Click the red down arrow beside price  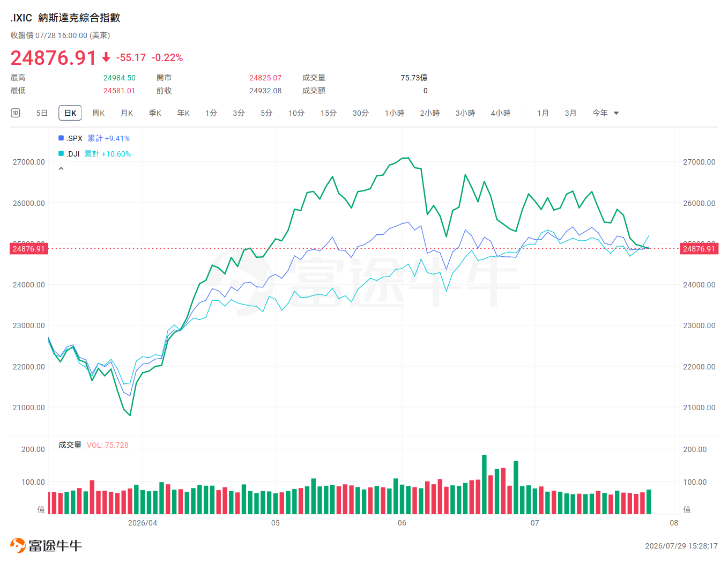pos(106,57)
